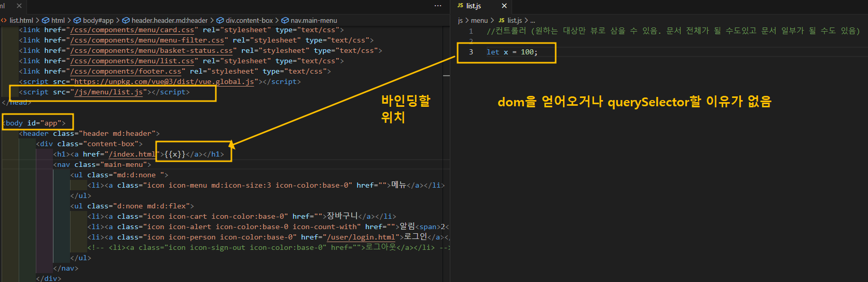Open the div.content-box breadcrumb dropdown
Screen dimensions: 868x282
tap(249, 20)
